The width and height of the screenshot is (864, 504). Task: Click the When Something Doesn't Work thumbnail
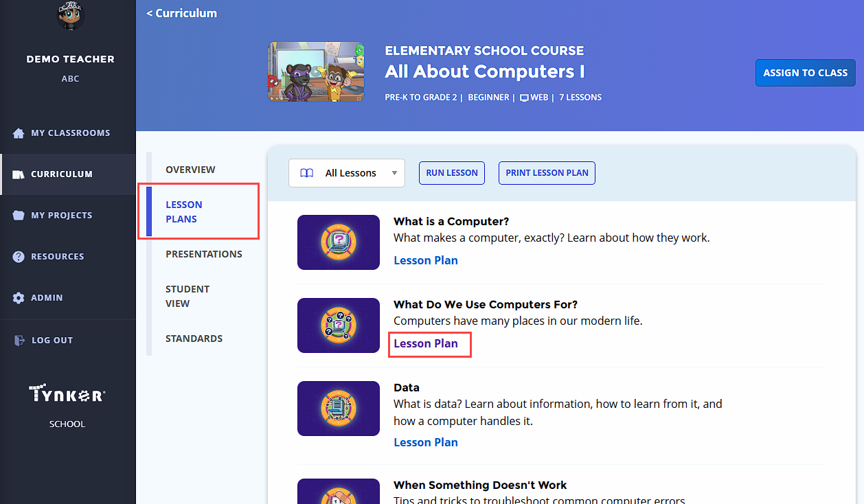(339, 491)
